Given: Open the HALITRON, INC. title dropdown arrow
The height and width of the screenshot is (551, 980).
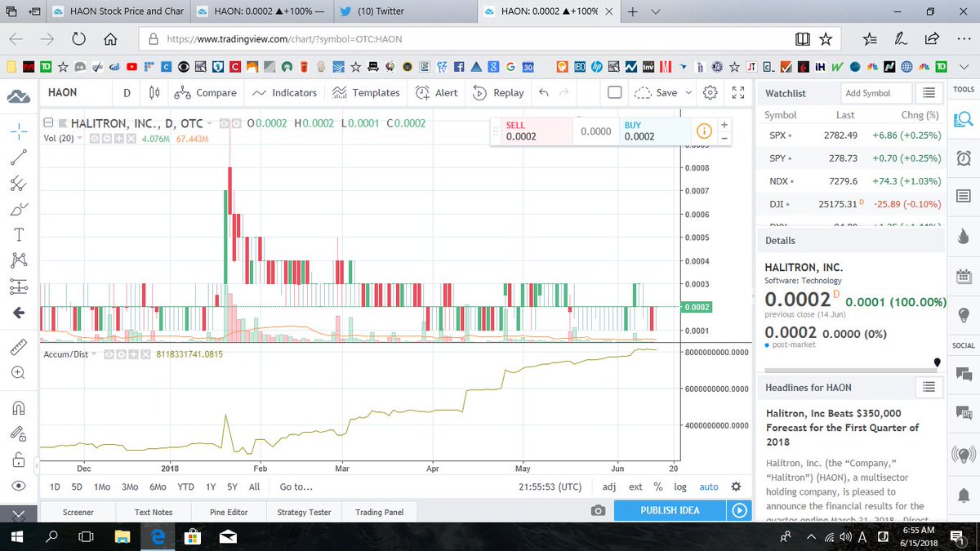Looking at the screenshot, I should click(209, 123).
